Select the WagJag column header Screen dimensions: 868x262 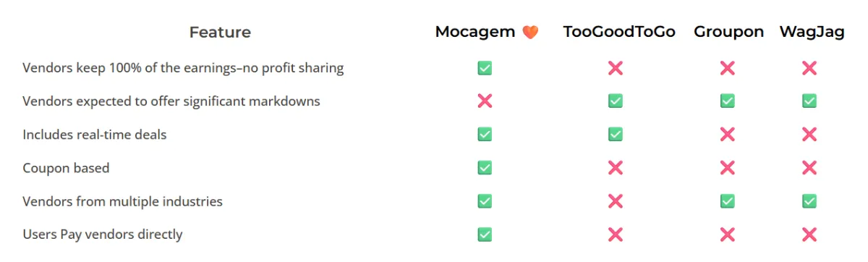812,33
